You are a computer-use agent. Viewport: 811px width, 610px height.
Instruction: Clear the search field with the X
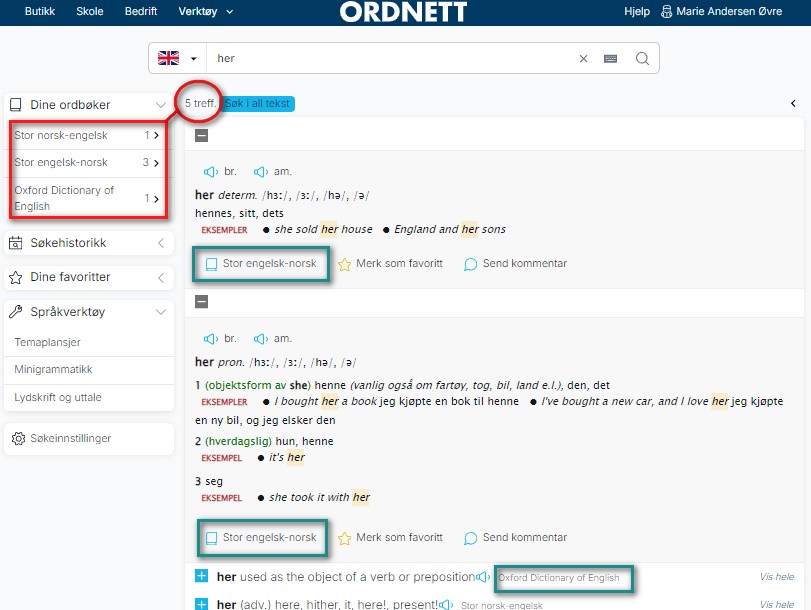[583, 58]
